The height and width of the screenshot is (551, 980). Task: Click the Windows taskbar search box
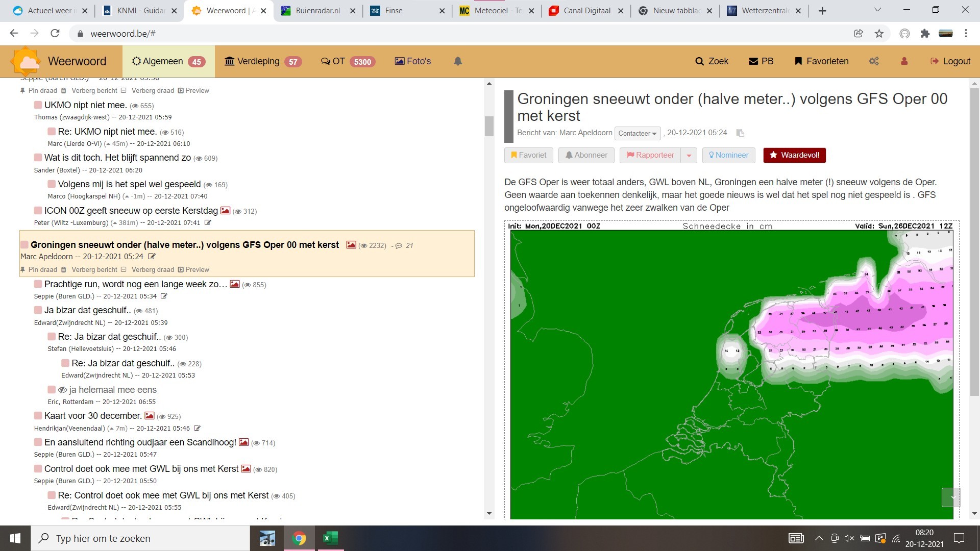pyautogui.click(x=141, y=538)
